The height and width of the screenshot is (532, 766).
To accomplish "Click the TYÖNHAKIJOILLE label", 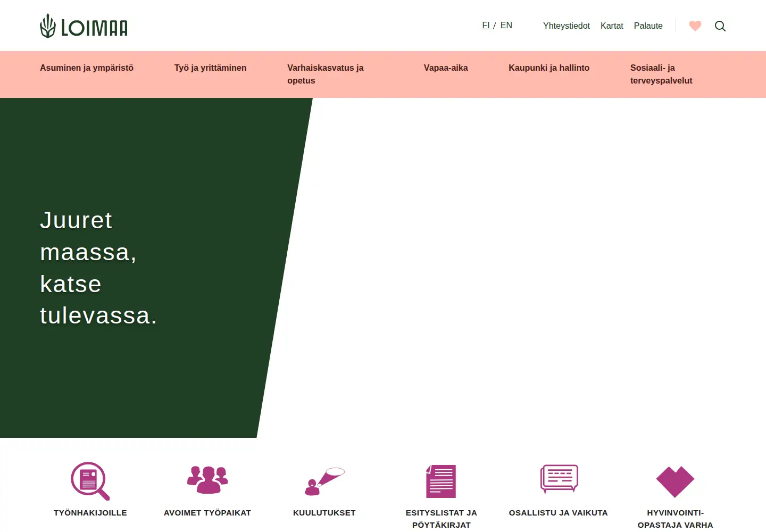I will (90, 513).
